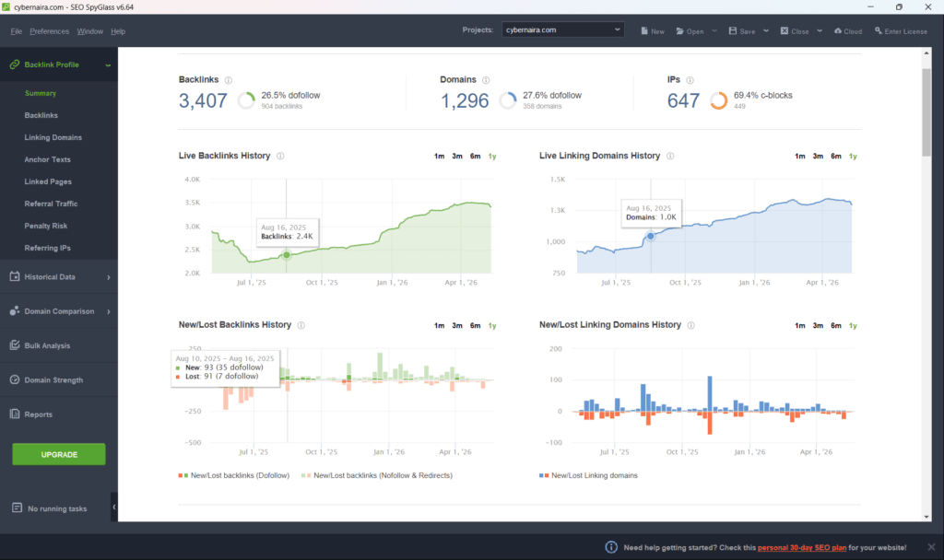Screen dimensions: 944x560
Task: Set Live Backlinks History range to 3m
Action: tap(457, 157)
